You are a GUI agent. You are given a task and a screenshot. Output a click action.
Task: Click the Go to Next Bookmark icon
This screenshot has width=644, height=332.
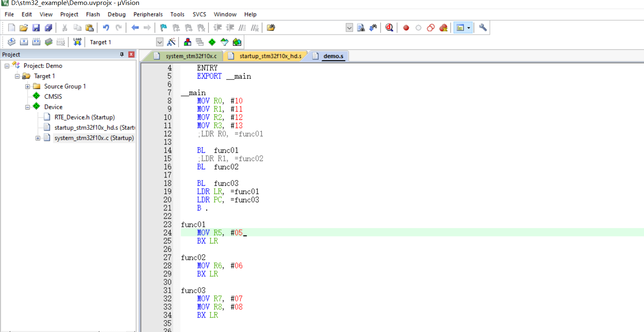pyautogui.click(x=189, y=28)
